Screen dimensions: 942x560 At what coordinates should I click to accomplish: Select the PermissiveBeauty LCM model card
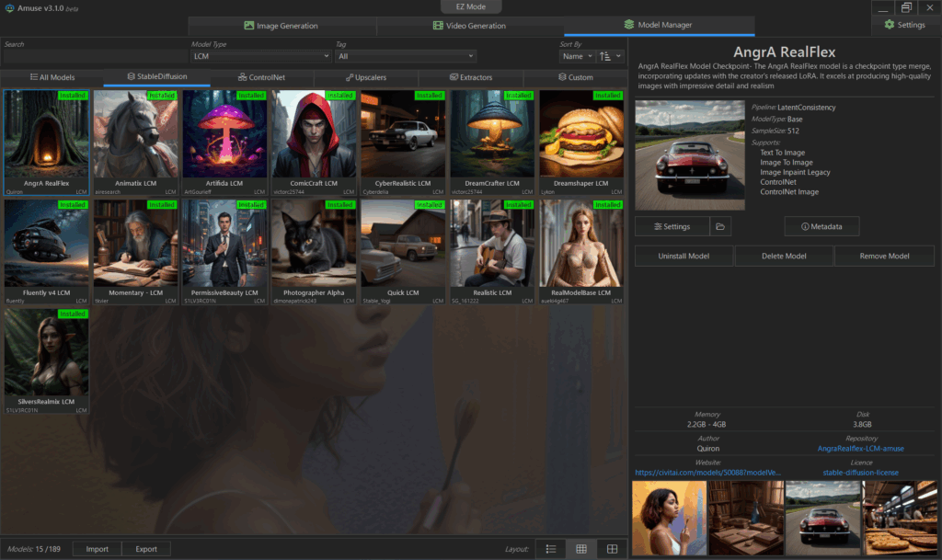point(224,252)
